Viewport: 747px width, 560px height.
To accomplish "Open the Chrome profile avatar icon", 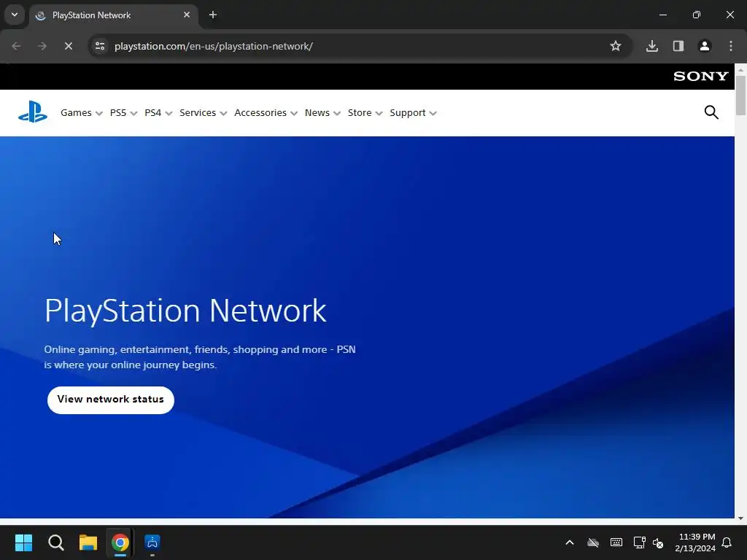I will (x=705, y=46).
